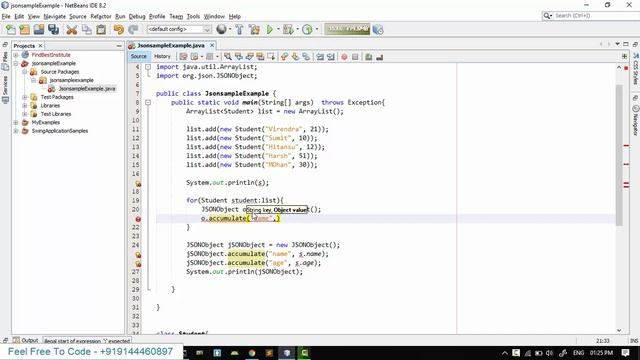640x360 pixels.
Task: Expand the SwingApplicationSamples project node
Action: coord(16,131)
